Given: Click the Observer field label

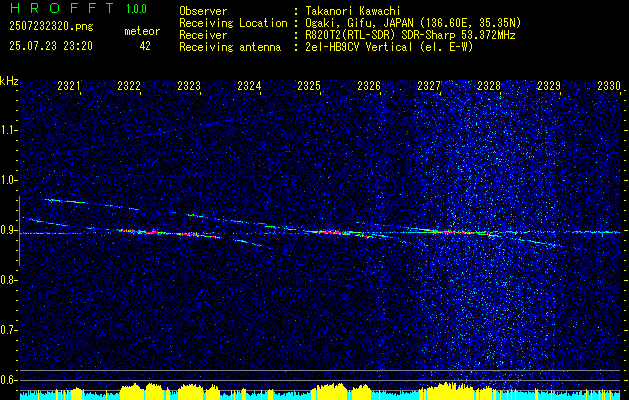Looking at the screenshot, I should coord(203,11).
